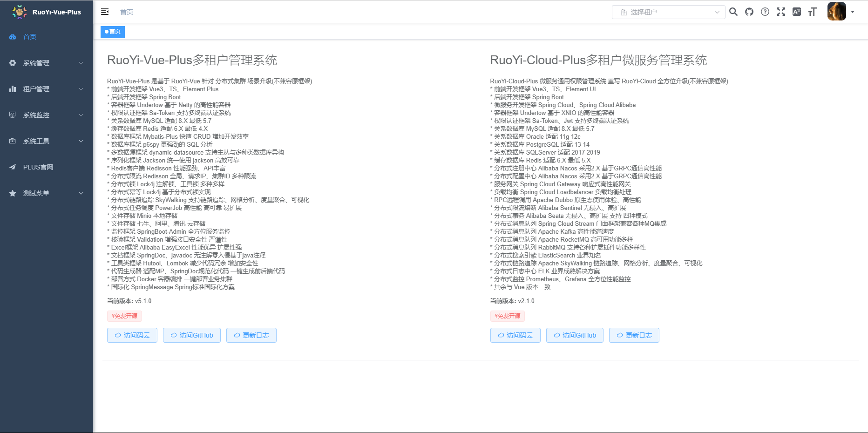Click 更新日志 under RuoYi-Cloud-Plus
868x433 pixels.
pyautogui.click(x=634, y=335)
